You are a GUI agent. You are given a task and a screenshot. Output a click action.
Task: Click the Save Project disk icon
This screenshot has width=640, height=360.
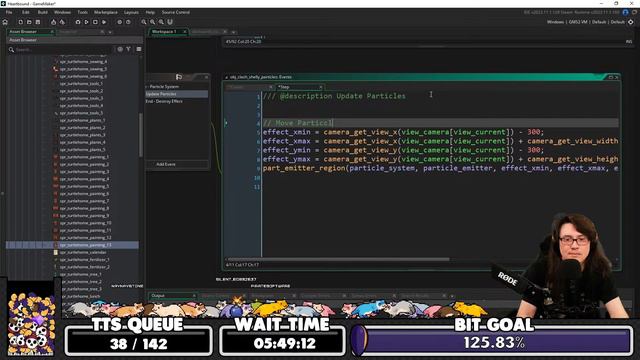(x=38, y=22)
